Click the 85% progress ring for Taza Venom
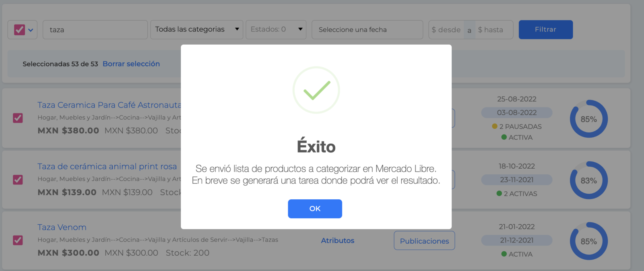The width and height of the screenshot is (644, 271). click(588, 241)
